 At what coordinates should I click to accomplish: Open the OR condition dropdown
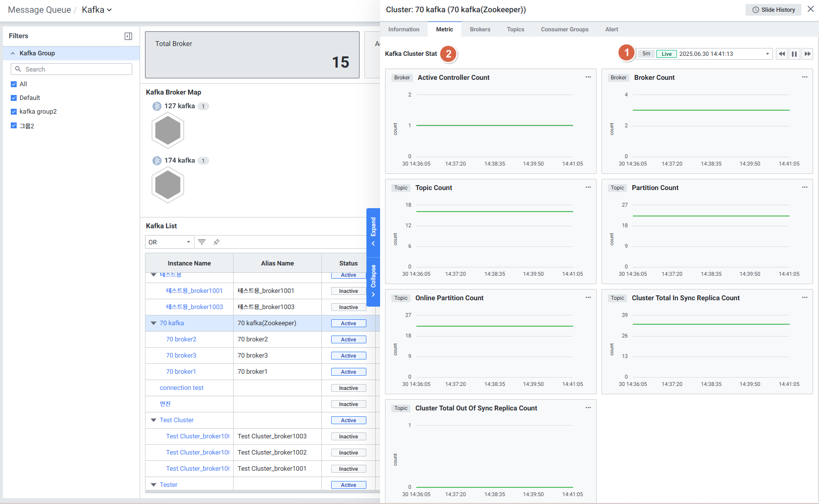169,242
